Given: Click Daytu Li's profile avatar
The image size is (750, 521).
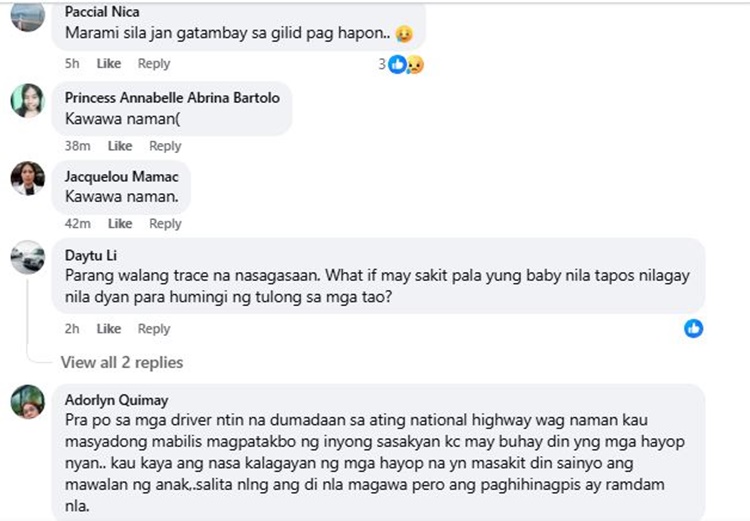Looking at the screenshot, I should coord(27,257).
